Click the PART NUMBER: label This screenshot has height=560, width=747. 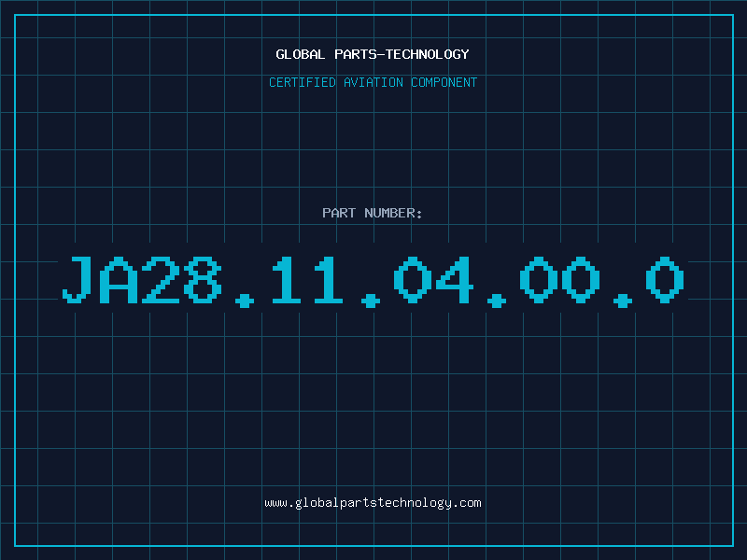point(373,213)
